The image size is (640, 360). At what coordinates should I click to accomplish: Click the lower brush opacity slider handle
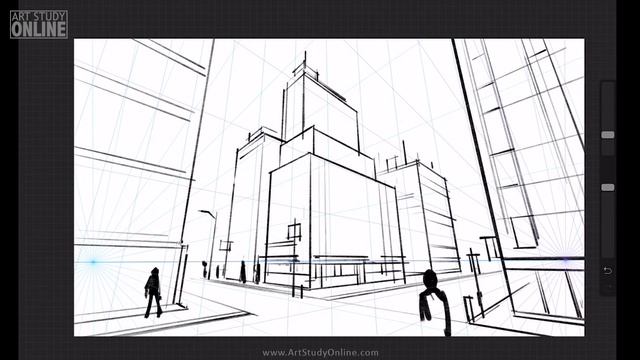pyautogui.click(x=607, y=187)
